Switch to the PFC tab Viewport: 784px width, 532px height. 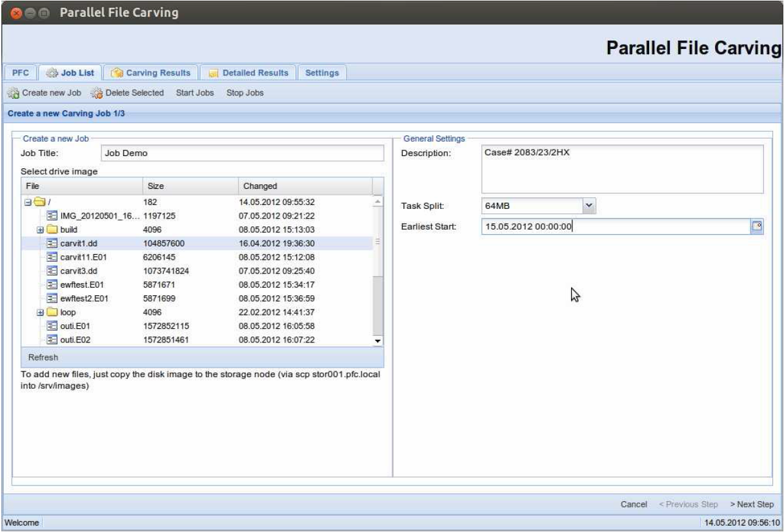(19, 72)
